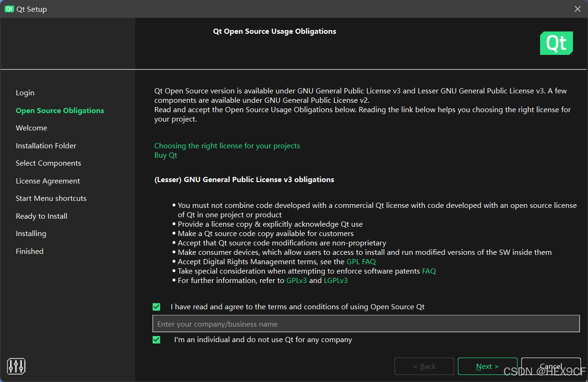The height and width of the screenshot is (382, 588).
Task: Proceed with the Next button
Action: coord(487,367)
